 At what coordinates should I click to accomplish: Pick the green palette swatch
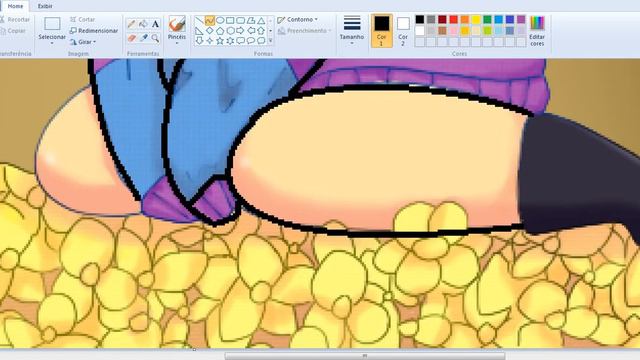487,19
